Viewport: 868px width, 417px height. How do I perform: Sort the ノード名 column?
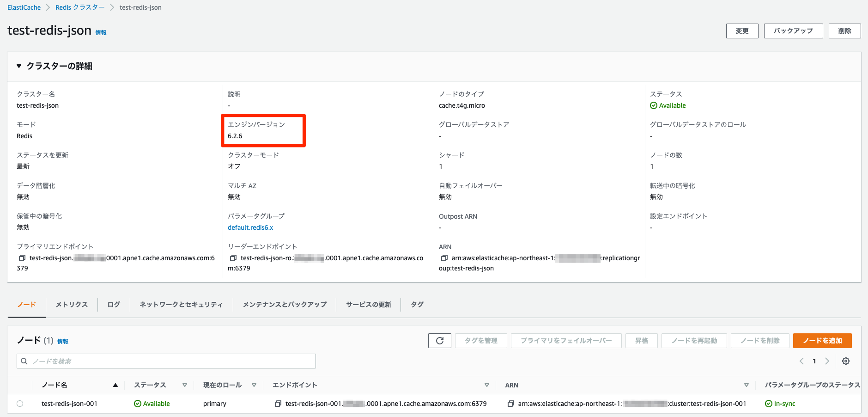[115, 385]
